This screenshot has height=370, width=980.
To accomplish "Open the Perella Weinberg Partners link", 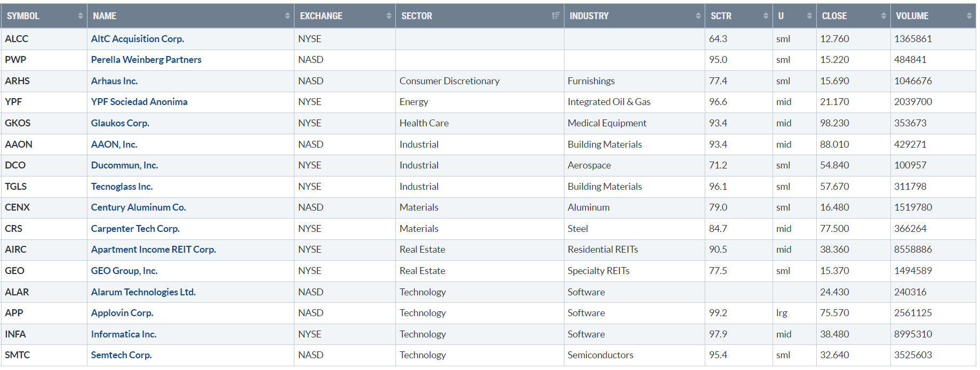I will [x=146, y=60].
